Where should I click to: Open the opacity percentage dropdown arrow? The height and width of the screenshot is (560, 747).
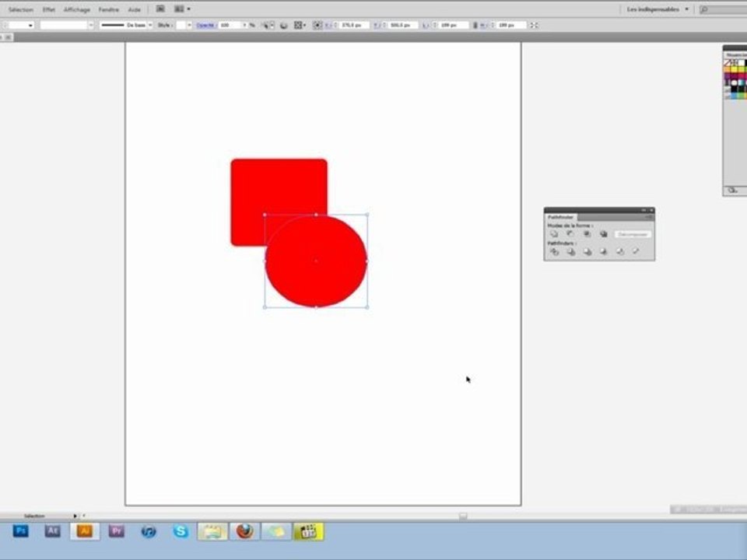[245, 25]
